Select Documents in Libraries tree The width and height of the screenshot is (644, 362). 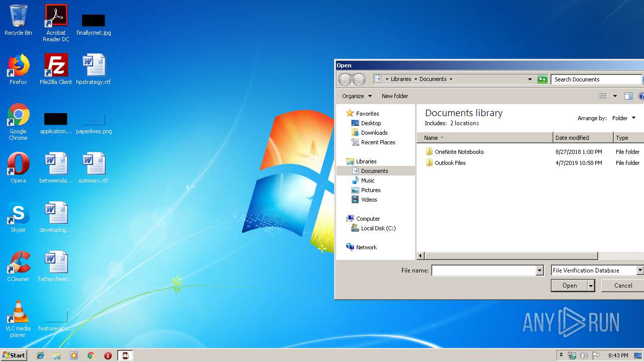pos(375,171)
